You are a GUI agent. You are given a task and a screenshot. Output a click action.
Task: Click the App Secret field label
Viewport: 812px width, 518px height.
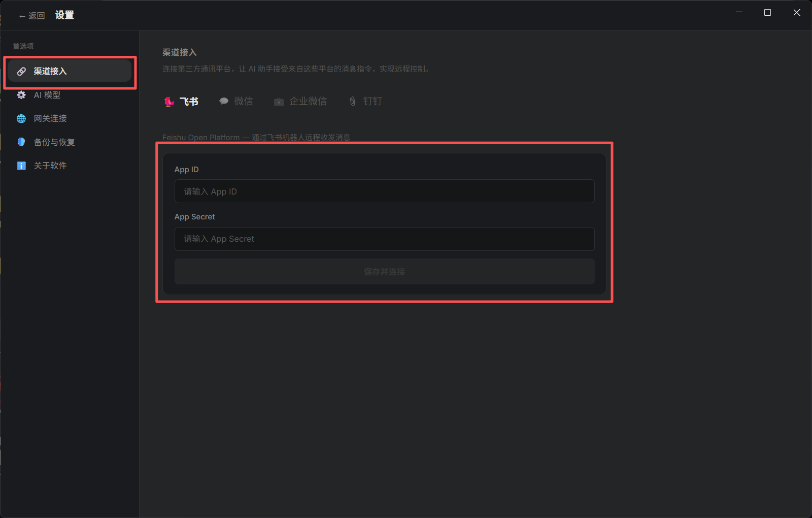point(194,217)
